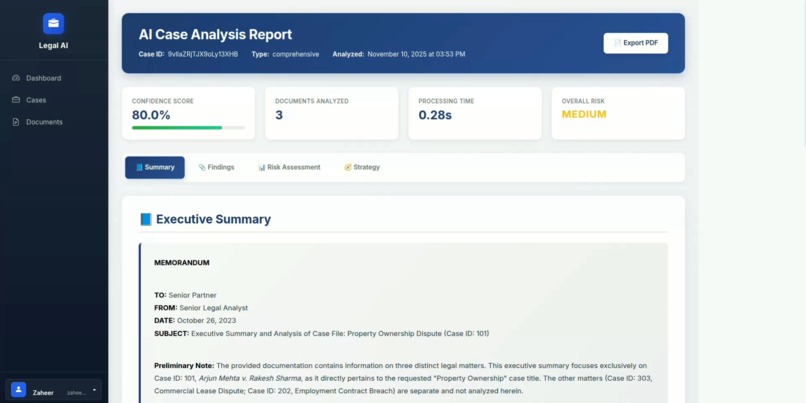Click the Zaheer account name

(43, 393)
